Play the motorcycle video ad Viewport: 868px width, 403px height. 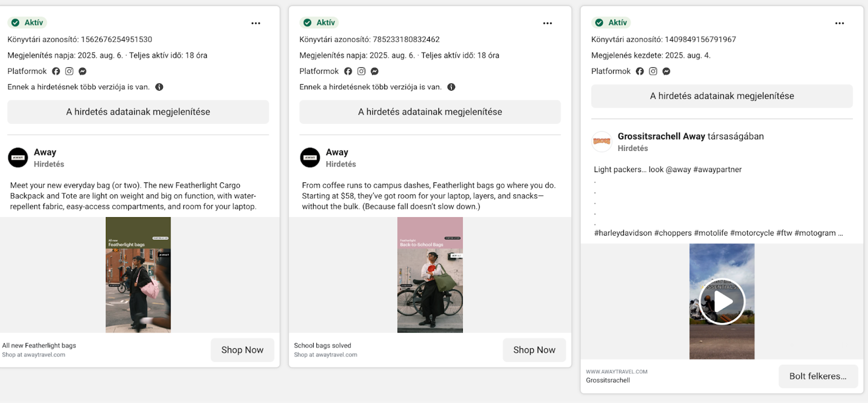pyautogui.click(x=722, y=301)
